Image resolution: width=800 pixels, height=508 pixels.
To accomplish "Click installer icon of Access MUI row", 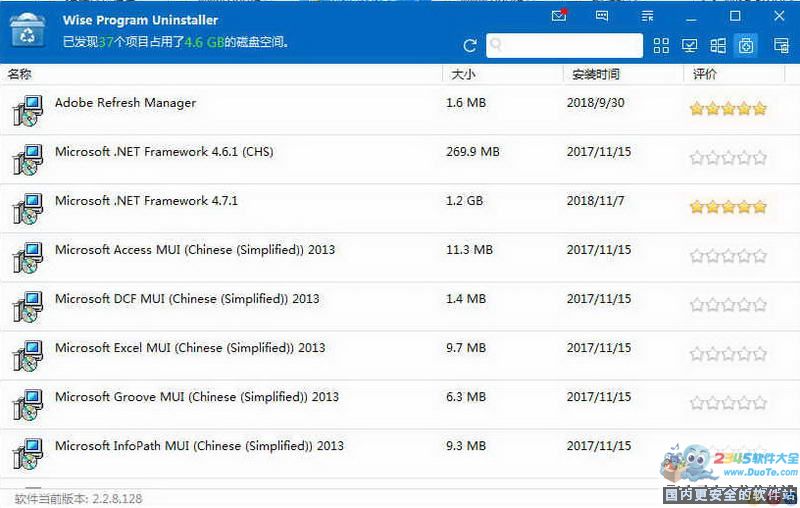I will point(28,257).
